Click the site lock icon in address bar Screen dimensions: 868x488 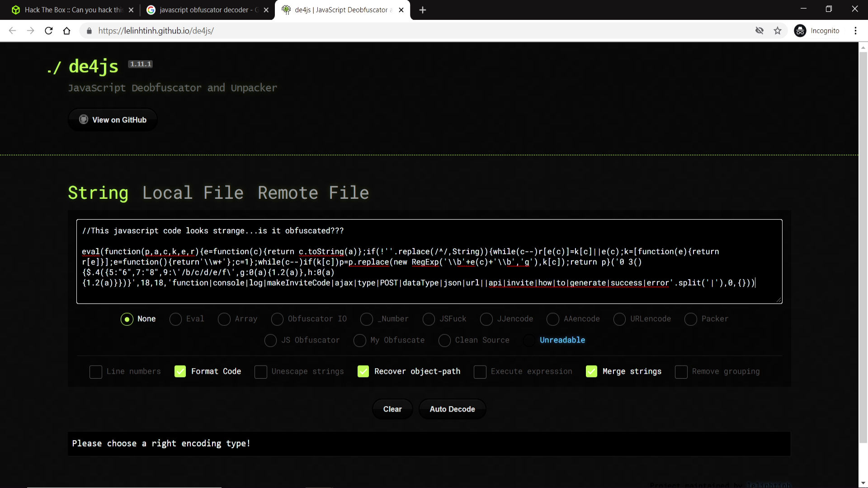point(89,31)
